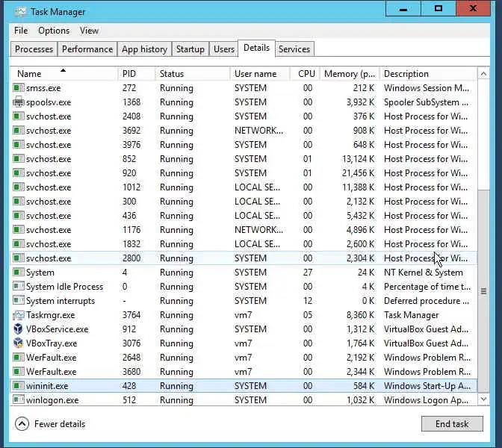The image size is (502, 448).
Task: Open the File menu
Action: pos(21,31)
